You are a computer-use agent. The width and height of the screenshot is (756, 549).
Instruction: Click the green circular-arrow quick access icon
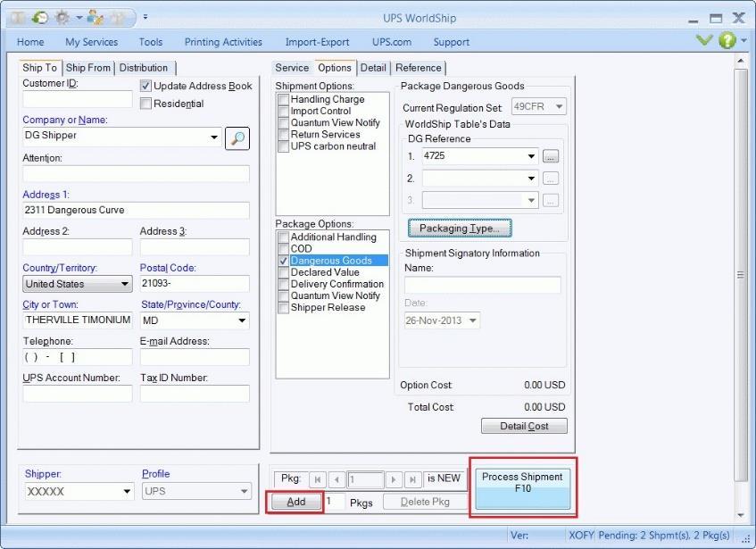tap(40, 18)
